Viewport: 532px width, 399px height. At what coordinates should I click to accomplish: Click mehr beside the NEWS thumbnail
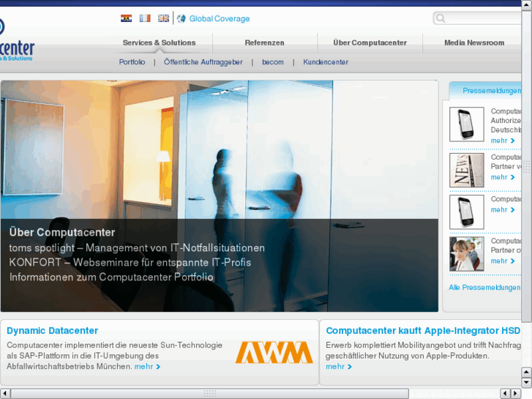pyautogui.click(x=503, y=177)
